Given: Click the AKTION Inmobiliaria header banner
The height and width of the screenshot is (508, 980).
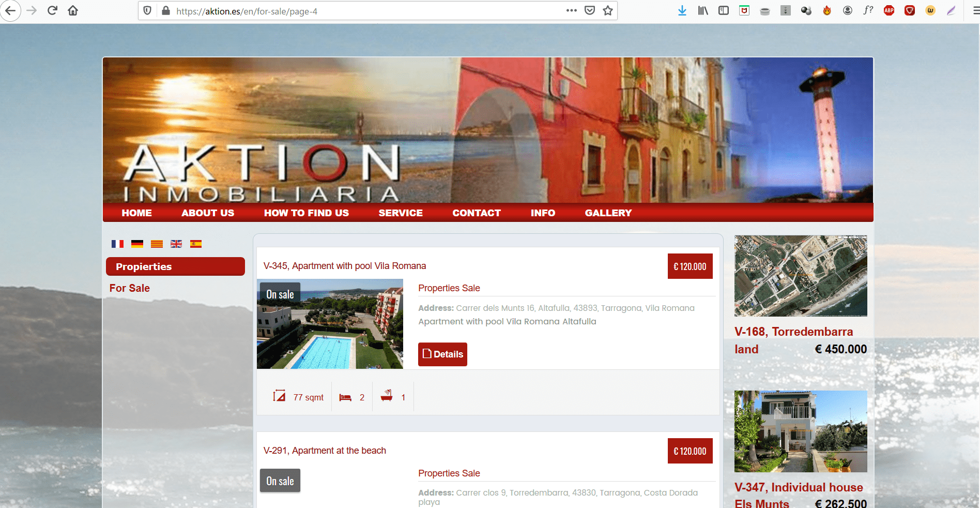Looking at the screenshot, I should click(x=488, y=130).
